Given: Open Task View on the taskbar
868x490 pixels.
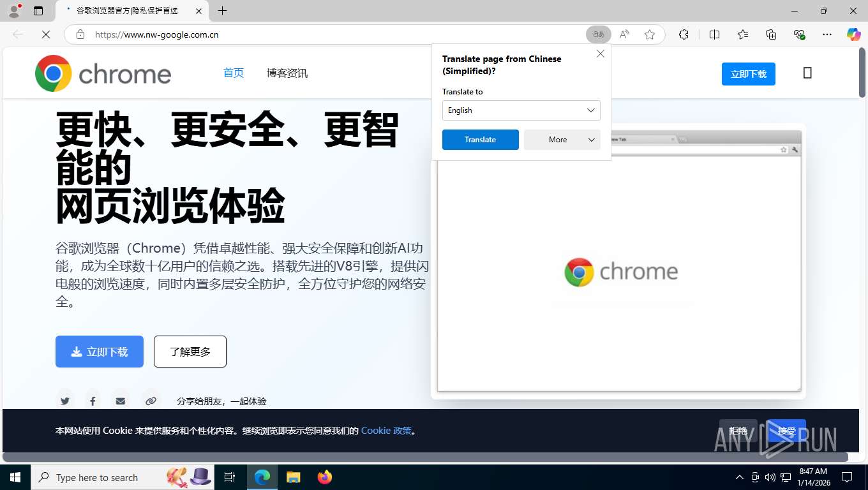Looking at the screenshot, I should click(x=230, y=477).
